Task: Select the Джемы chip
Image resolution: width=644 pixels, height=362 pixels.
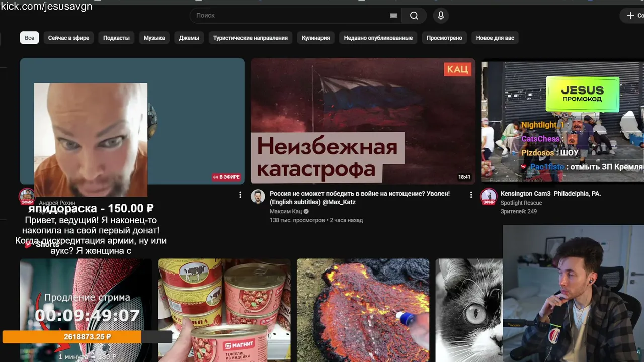Action: 189,38
